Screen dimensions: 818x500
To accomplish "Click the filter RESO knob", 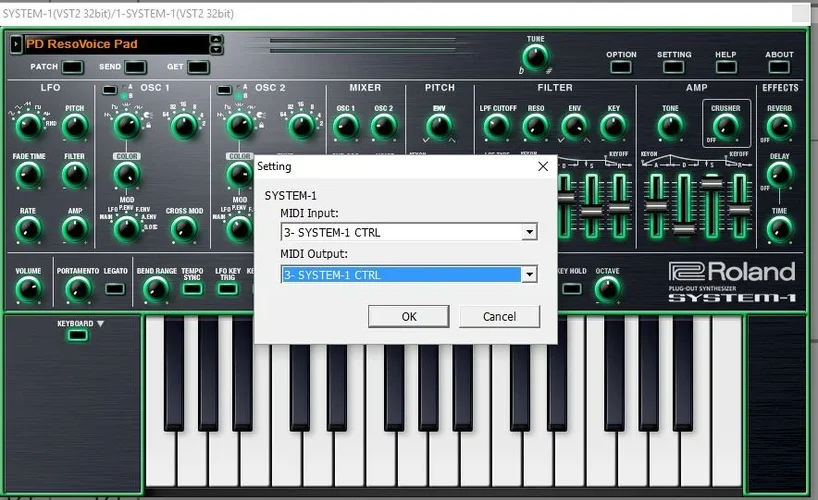I will point(535,127).
